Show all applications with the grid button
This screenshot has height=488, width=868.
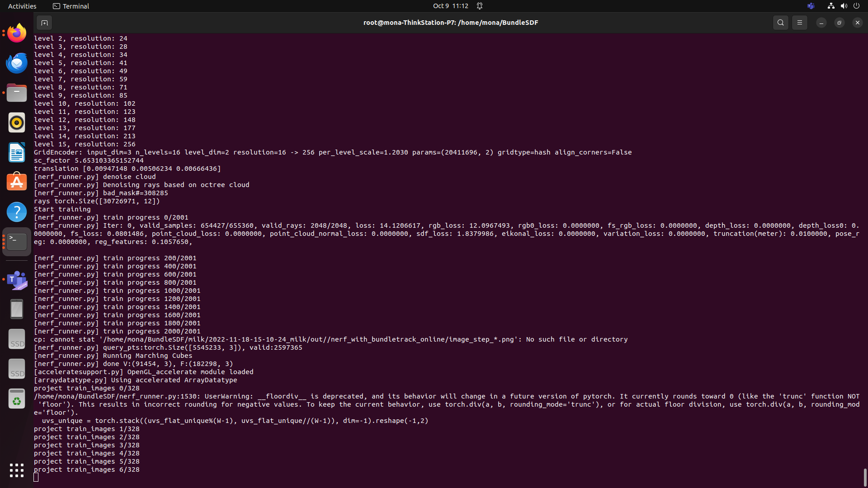[16, 470]
